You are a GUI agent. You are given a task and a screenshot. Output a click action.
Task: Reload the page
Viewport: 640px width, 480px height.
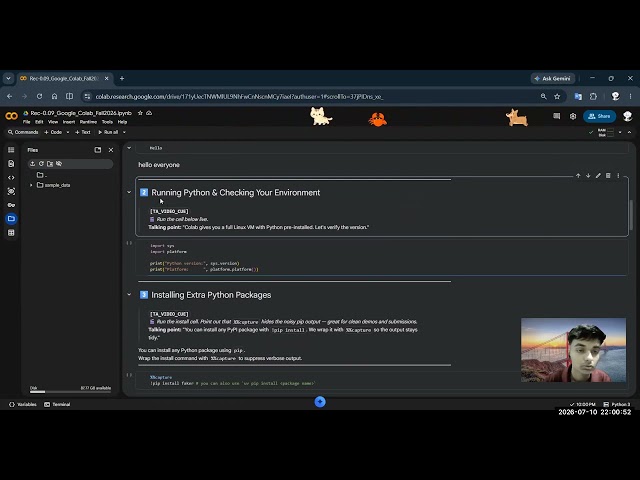pyautogui.click(x=39, y=97)
